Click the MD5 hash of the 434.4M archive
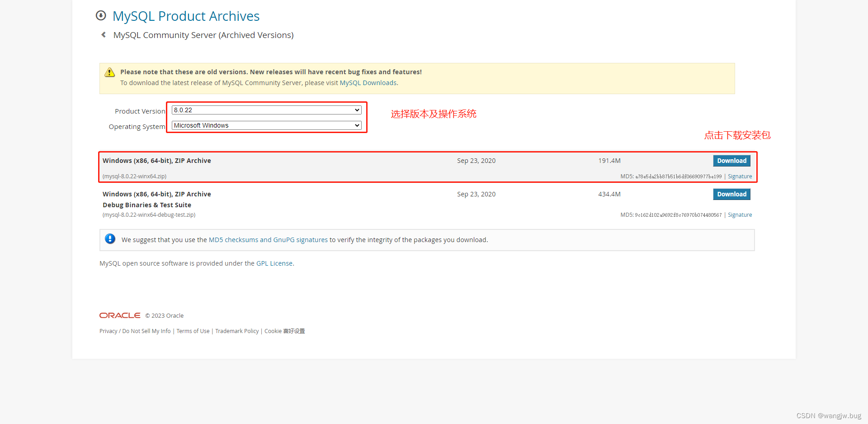The height and width of the screenshot is (424, 868). 678,215
